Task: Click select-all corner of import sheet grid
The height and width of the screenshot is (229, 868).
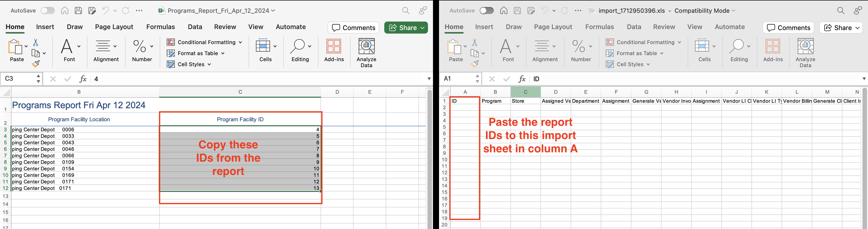Action: (445, 92)
